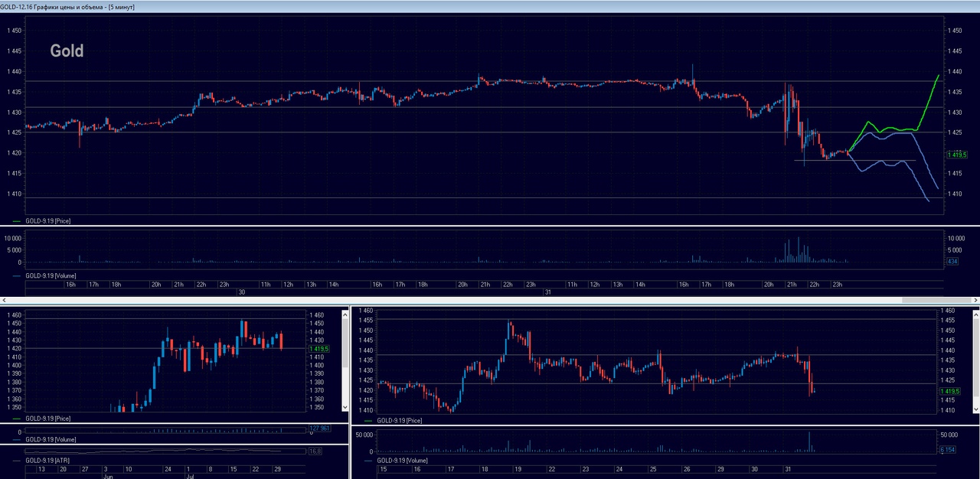Viewport: 980px width, 479px height.
Task: Click the 16,8 ATR value tag
Action: click(315, 451)
